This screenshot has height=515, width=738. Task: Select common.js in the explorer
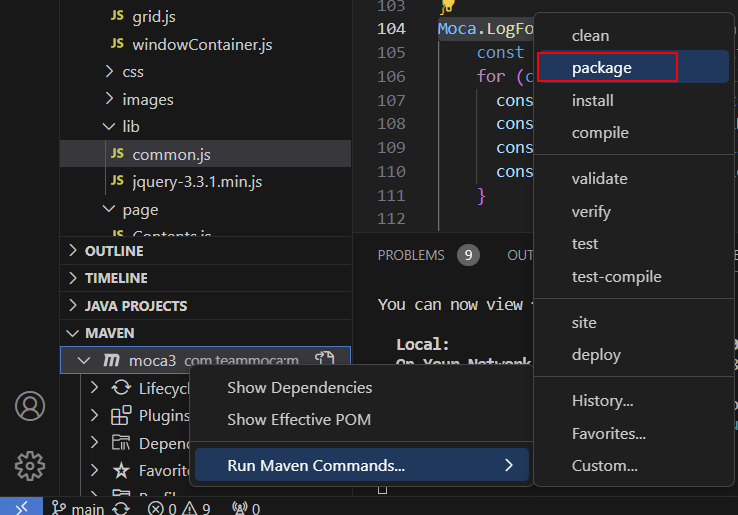(x=205, y=154)
